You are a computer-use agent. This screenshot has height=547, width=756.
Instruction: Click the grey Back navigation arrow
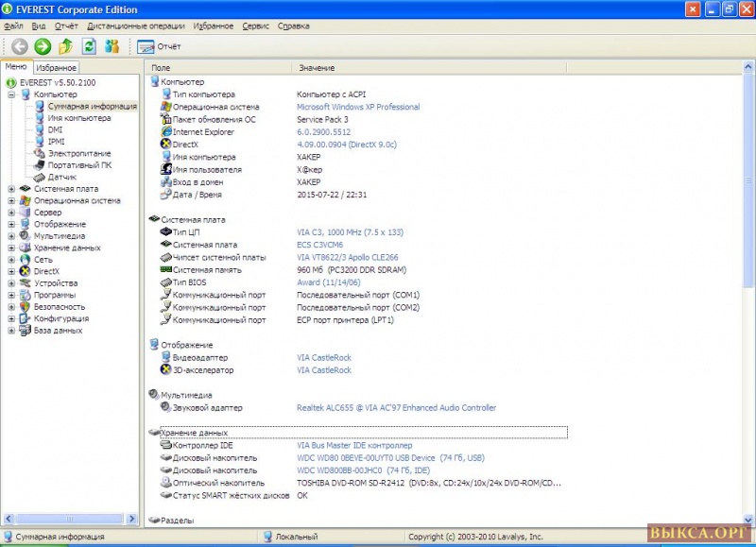[19, 46]
